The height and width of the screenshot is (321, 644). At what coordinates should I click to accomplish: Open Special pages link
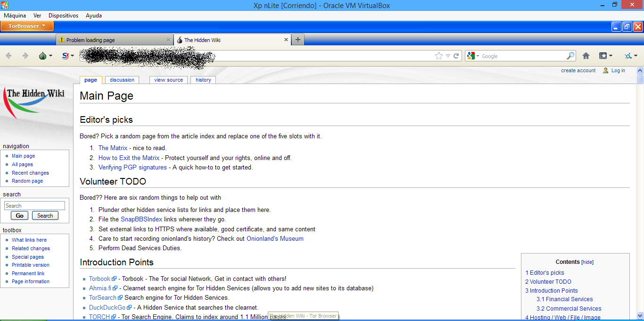click(28, 257)
